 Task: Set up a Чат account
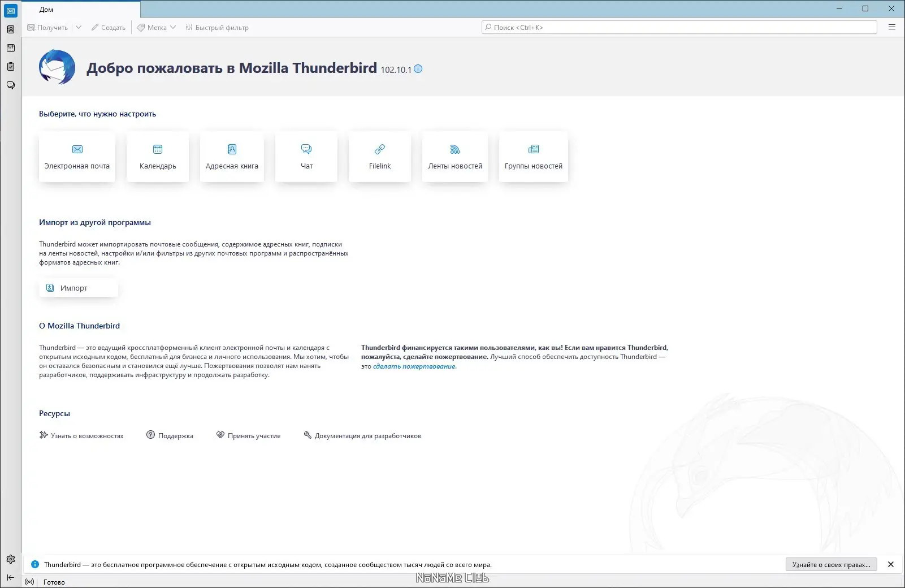click(306, 157)
